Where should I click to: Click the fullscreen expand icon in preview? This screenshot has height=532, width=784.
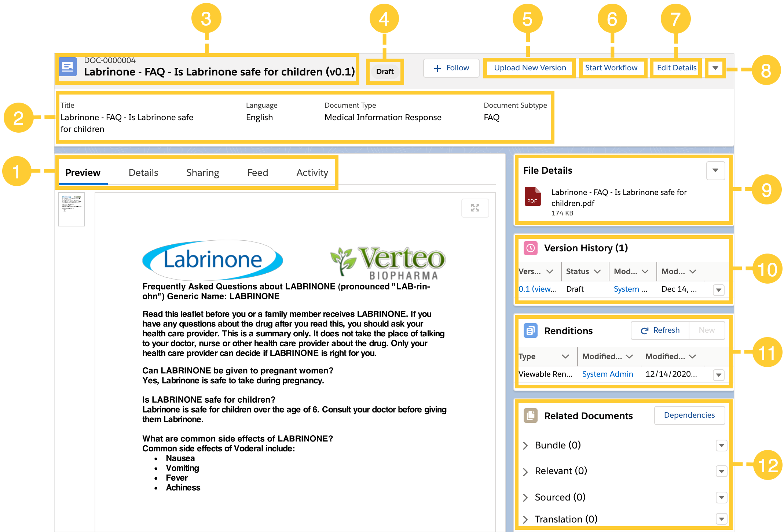tap(475, 208)
